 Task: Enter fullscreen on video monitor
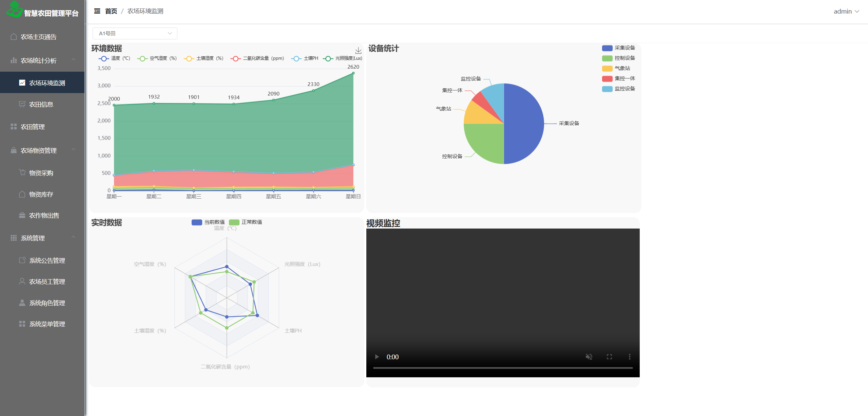(x=609, y=357)
